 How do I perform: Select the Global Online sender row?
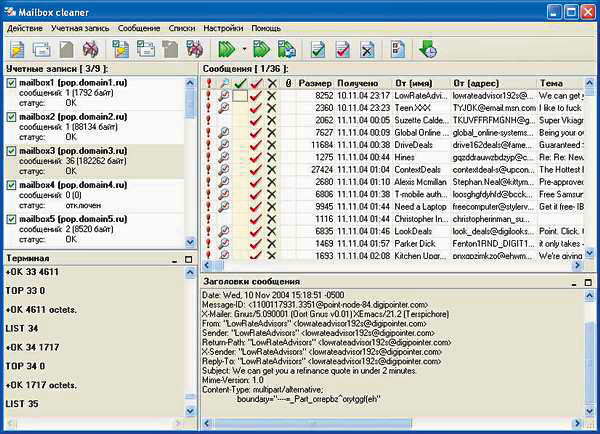[394, 133]
